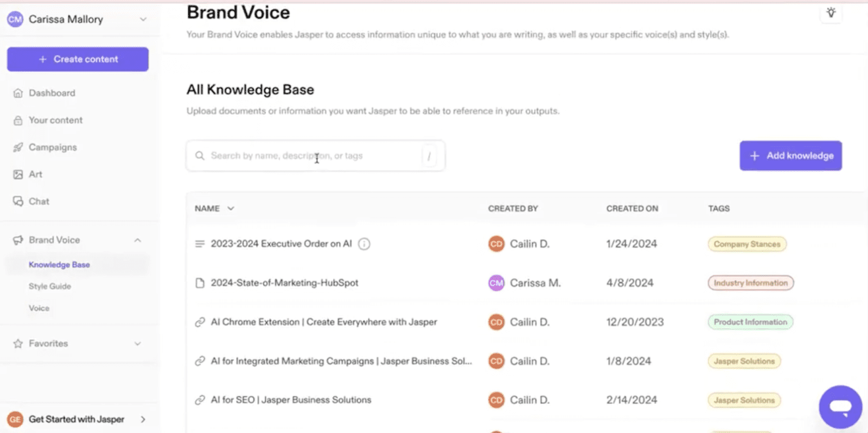Click text-lines icon of Executive Order row

pos(200,244)
